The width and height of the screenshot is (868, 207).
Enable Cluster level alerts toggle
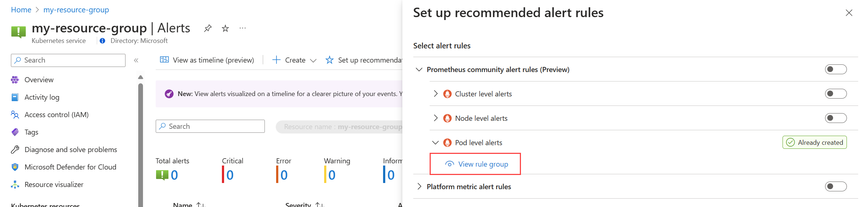point(836,94)
